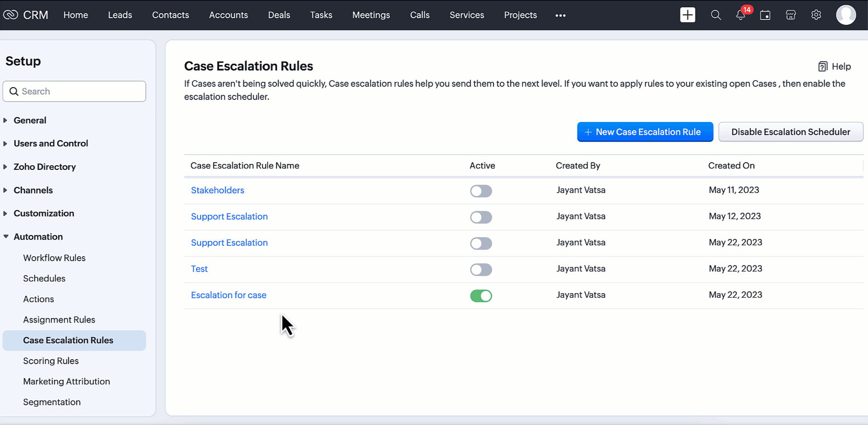
Task: Open the marketplace store icon
Action: [x=791, y=15]
